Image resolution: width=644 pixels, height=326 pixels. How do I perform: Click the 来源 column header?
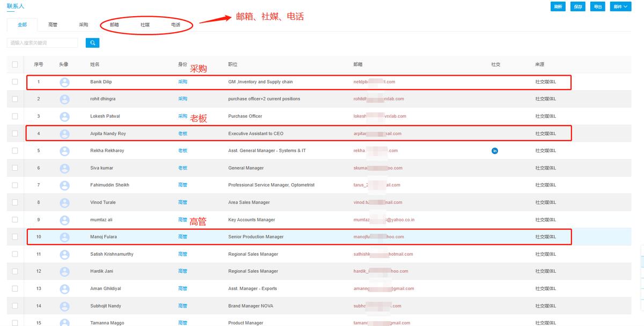pos(540,64)
